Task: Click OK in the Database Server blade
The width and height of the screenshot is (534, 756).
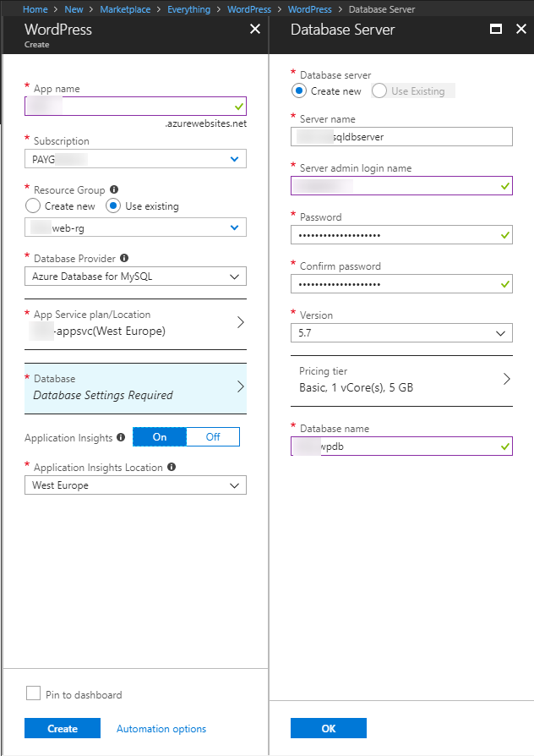Action: coord(329,728)
